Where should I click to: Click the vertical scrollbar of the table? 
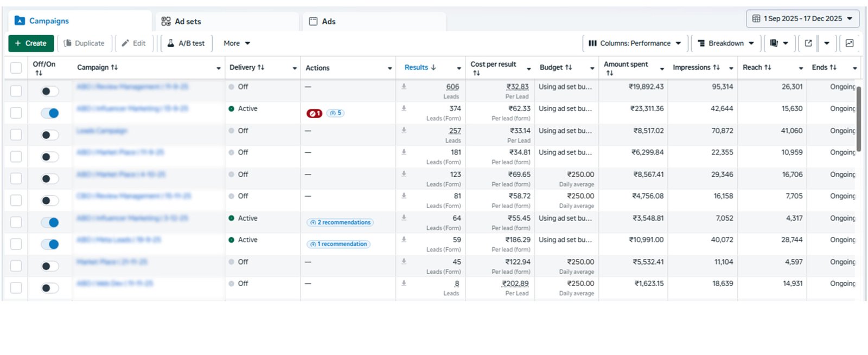[x=859, y=119]
